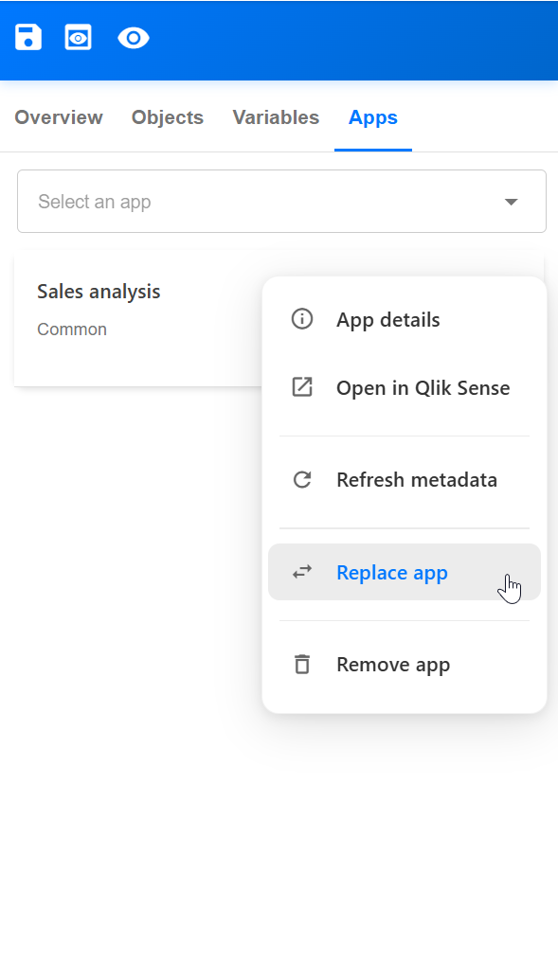Click Replace app in the context menu
This screenshot has height=980, width=558.
click(x=391, y=572)
